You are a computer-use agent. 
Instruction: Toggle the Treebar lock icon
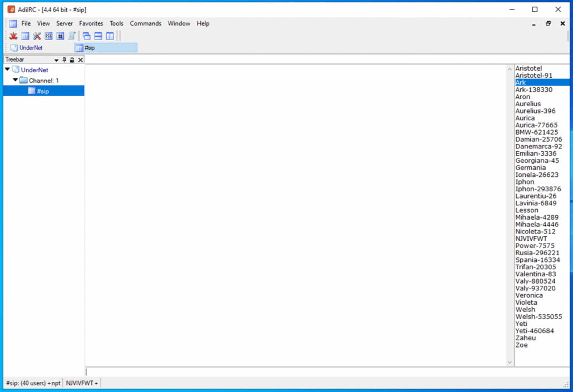72,59
